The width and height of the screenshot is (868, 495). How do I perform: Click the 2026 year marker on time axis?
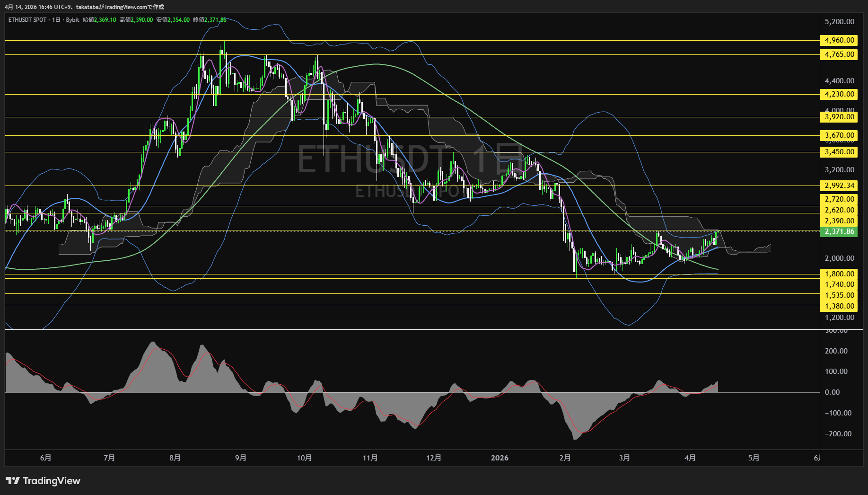click(500, 458)
